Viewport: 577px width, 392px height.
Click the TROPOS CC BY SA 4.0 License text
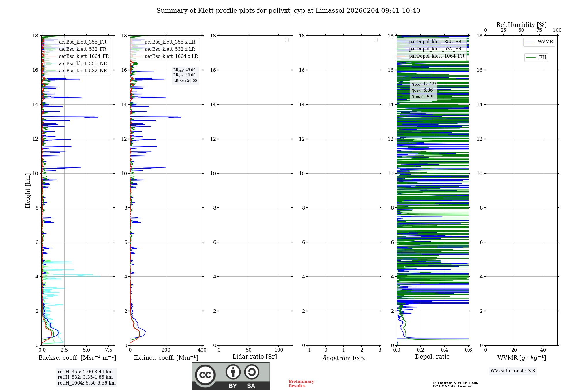(455, 385)
